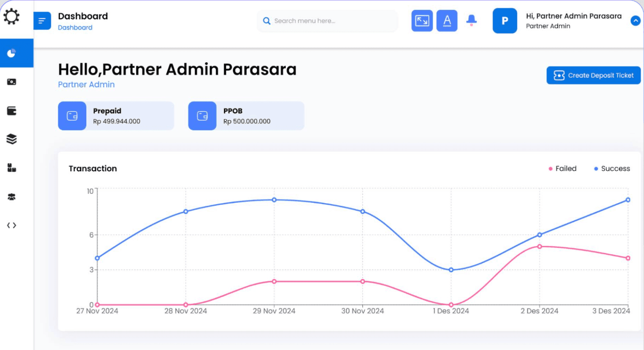This screenshot has height=350, width=644.
Task: Open the boxes inventory sidebar icon
Action: (x=12, y=168)
